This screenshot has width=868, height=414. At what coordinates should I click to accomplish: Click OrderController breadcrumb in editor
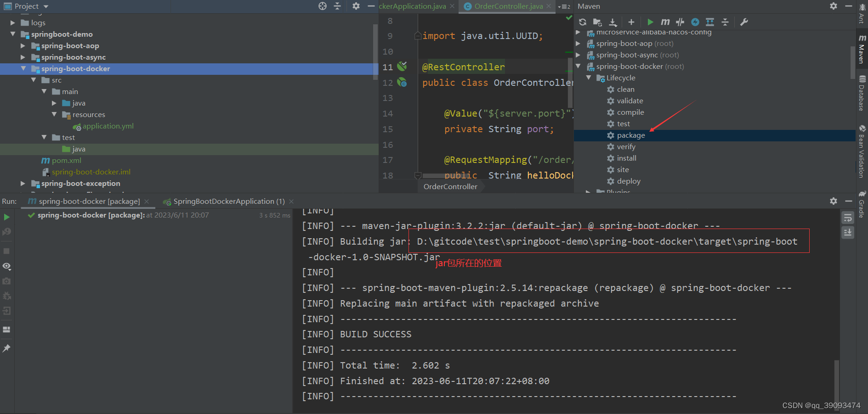(450, 186)
